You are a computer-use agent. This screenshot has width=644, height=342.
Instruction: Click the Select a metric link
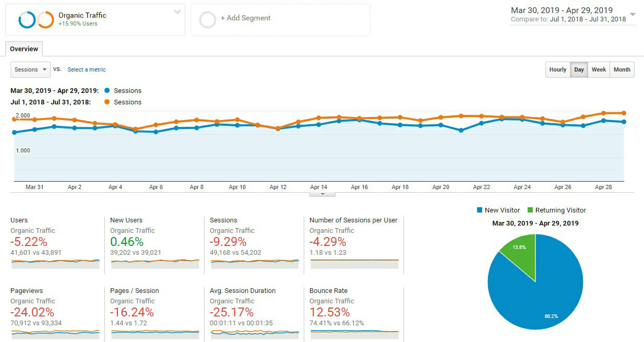(x=87, y=69)
